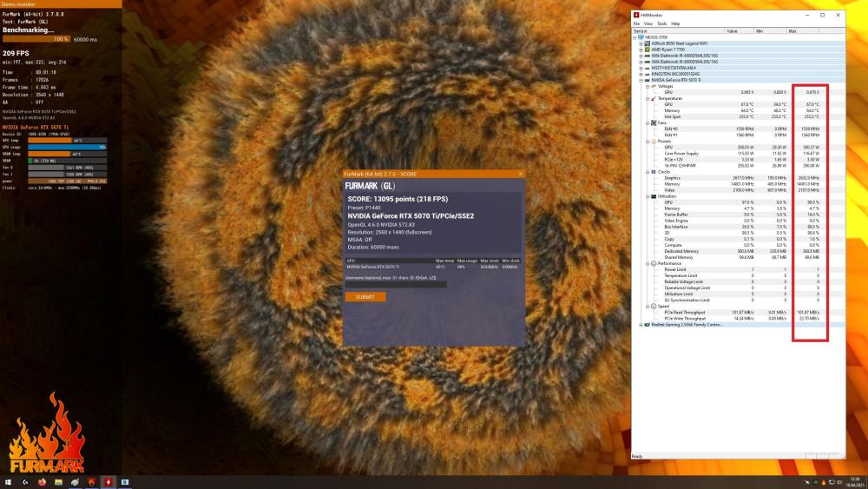Screen dimensions: 868x489
Task: Click the Fans category icon
Action: coord(654,122)
